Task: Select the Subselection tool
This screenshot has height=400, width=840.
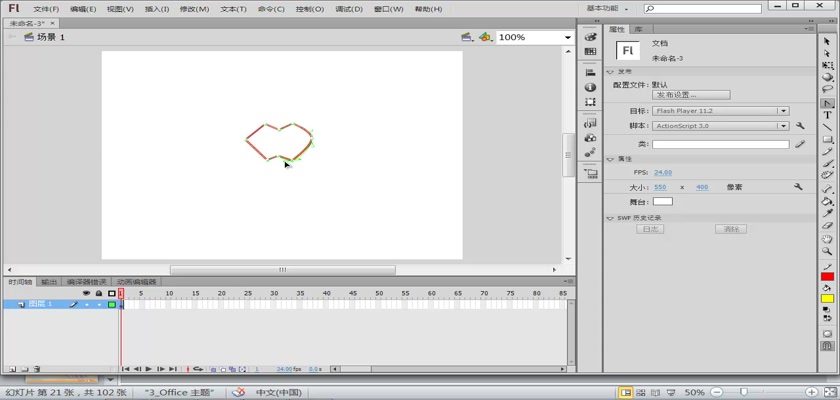Action: pyautogui.click(x=827, y=53)
